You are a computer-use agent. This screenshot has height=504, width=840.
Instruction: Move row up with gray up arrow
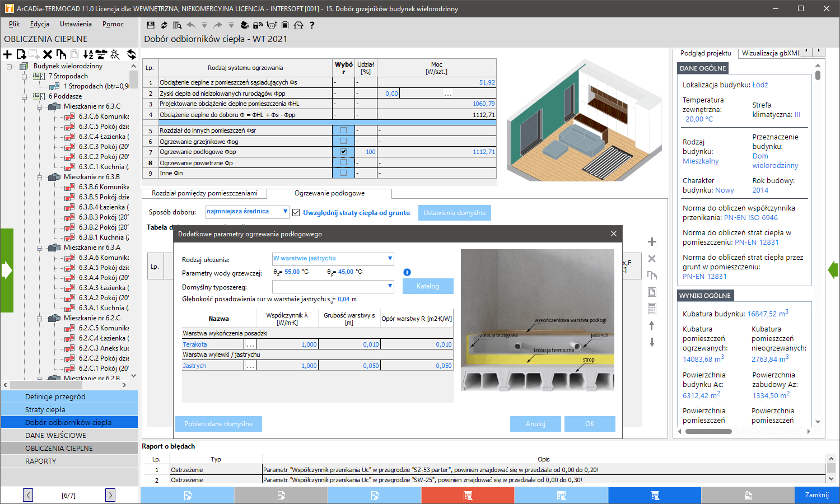click(652, 325)
